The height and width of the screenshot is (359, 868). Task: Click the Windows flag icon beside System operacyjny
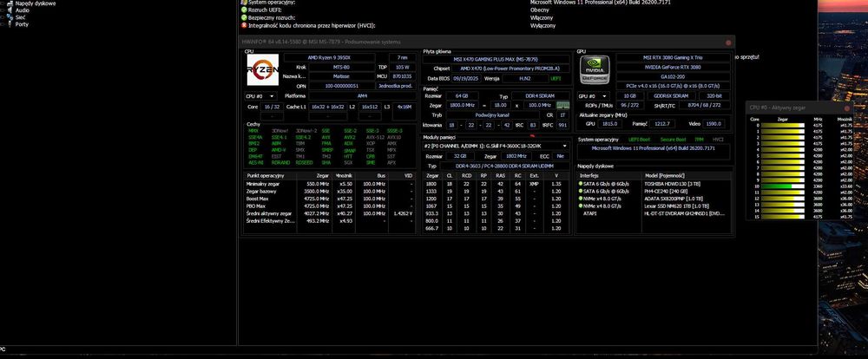coord(244,3)
